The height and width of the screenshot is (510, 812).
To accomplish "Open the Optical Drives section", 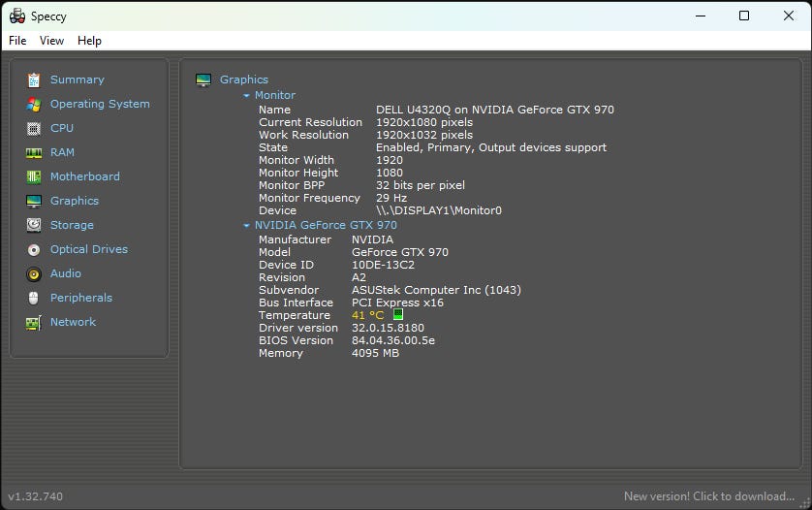I will coord(89,249).
